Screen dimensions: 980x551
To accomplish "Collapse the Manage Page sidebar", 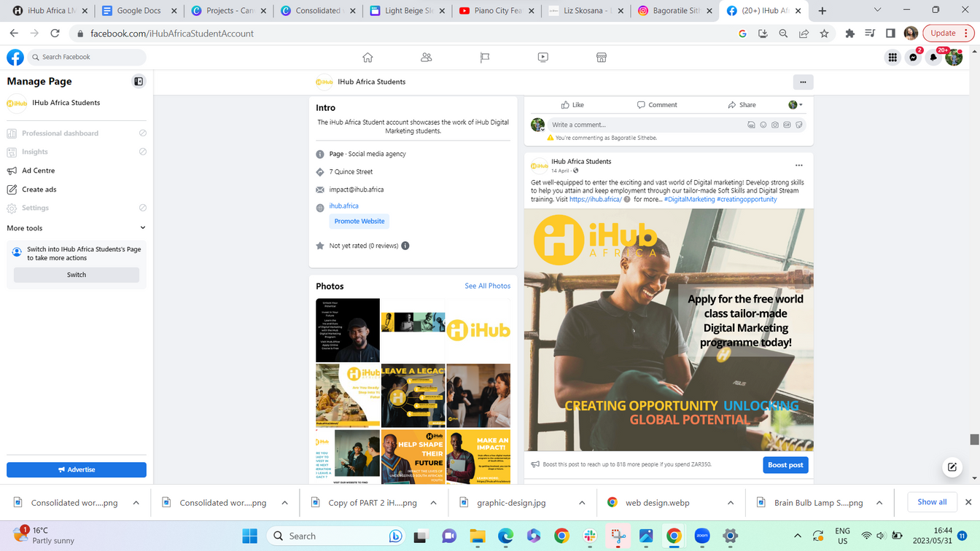I will click(x=139, y=82).
